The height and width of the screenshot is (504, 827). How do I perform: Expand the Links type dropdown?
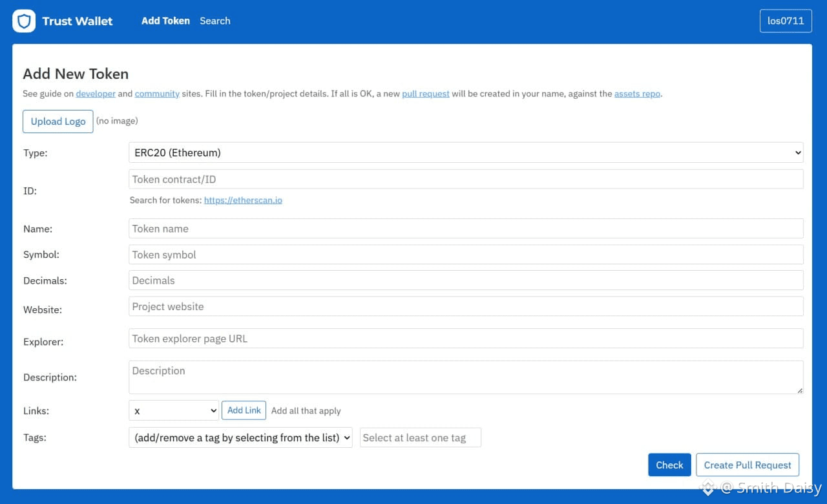click(x=174, y=410)
